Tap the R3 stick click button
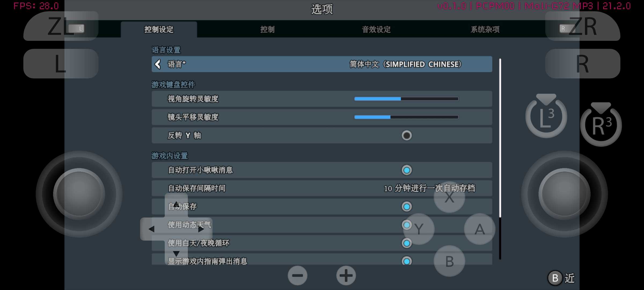Screen dimensions: 644x290 point(601,125)
